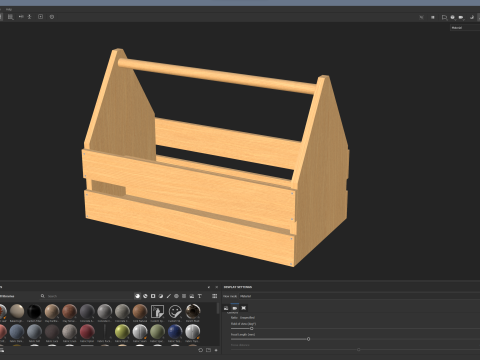Select the custom sprite square icon thumbnail
The width and height of the screenshot is (480, 360).
(x=157, y=312)
